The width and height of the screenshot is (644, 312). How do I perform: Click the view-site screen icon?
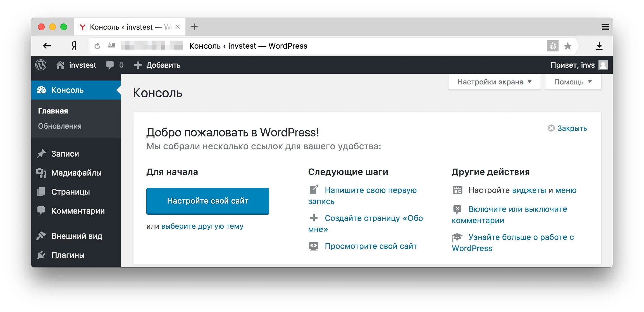[x=314, y=246]
